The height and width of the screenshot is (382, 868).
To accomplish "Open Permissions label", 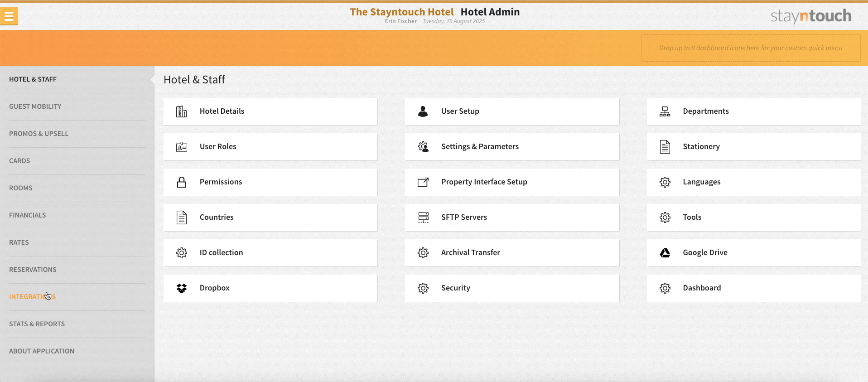I will pyautogui.click(x=221, y=182).
